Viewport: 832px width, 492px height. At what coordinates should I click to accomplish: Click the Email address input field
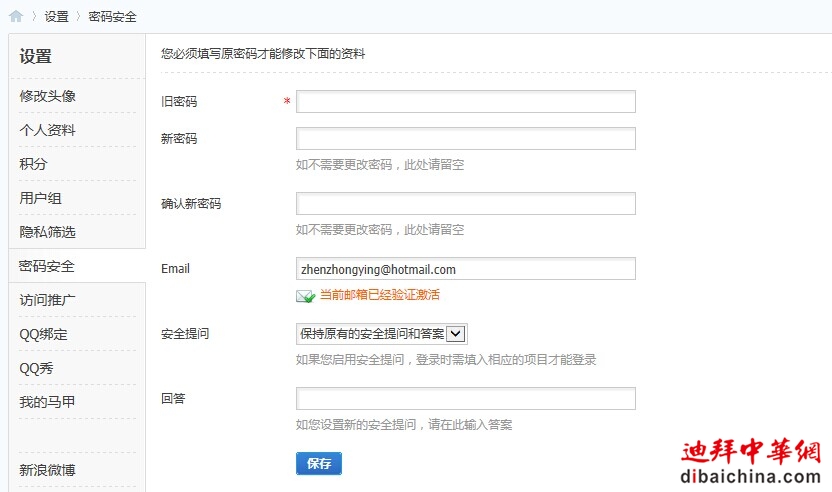tap(466, 269)
